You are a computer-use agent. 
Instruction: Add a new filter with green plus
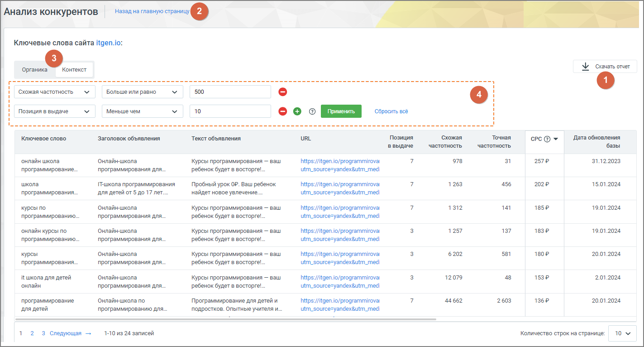tap(297, 111)
